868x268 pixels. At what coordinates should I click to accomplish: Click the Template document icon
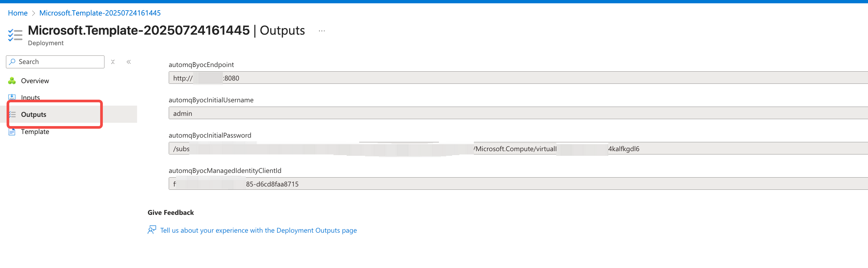[12, 132]
